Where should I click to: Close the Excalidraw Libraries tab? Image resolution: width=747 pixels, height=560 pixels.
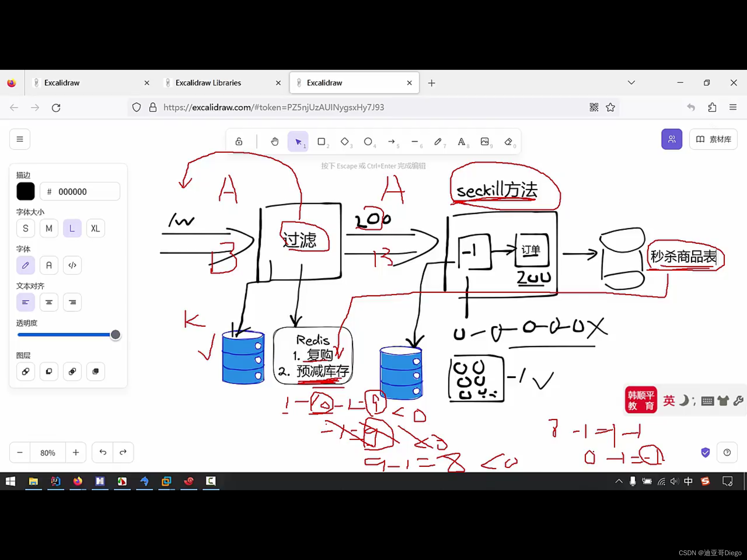click(x=278, y=83)
